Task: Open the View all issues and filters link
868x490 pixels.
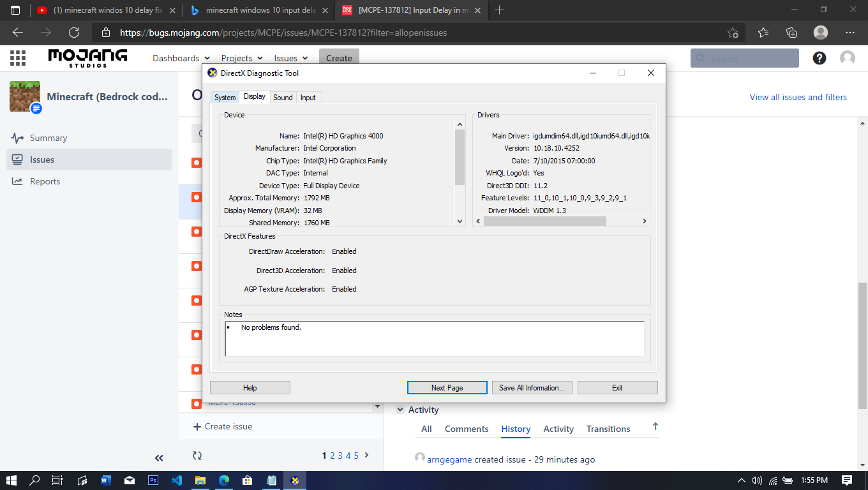Action: [798, 97]
